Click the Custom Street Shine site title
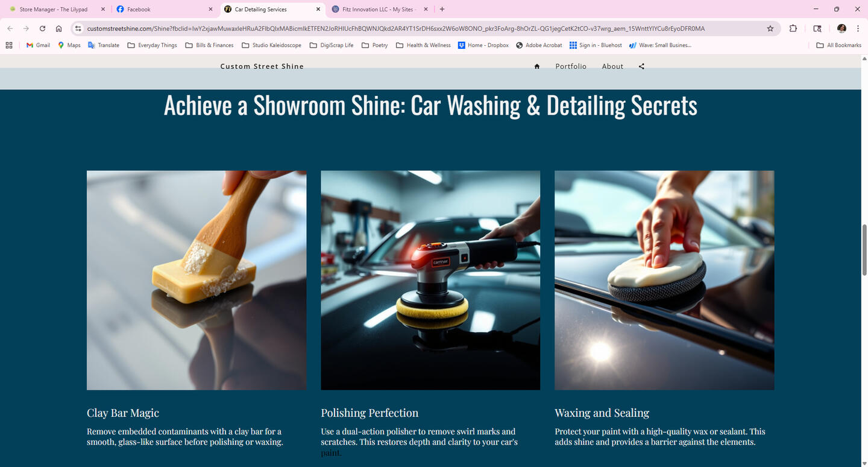Image resolution: width=868 pixels, height=467 pixels. tap(262, 66)
